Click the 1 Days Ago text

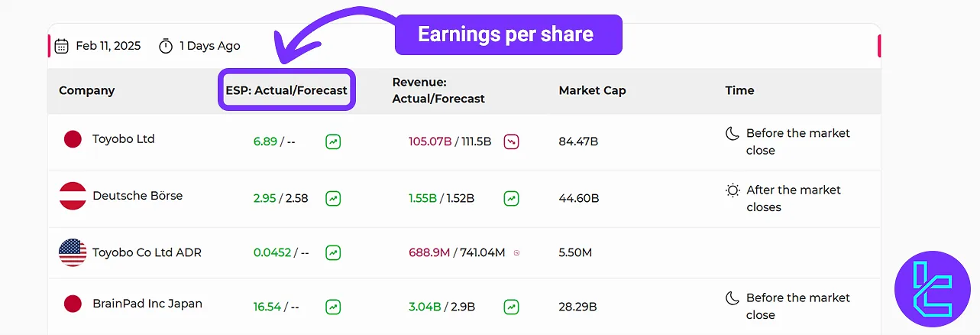click(210, 46)
